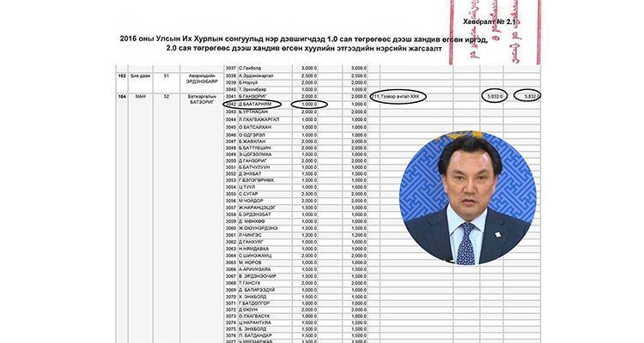644x343 pixels.
Task: Click the circled 1,000.0 amount in row 3042
Action: pos(309,105)
